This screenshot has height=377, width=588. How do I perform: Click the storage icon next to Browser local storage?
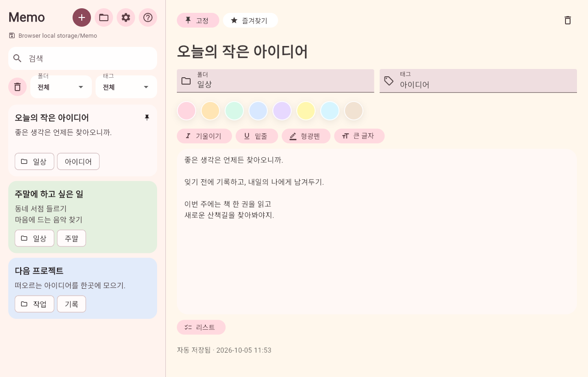coord(12,35)
